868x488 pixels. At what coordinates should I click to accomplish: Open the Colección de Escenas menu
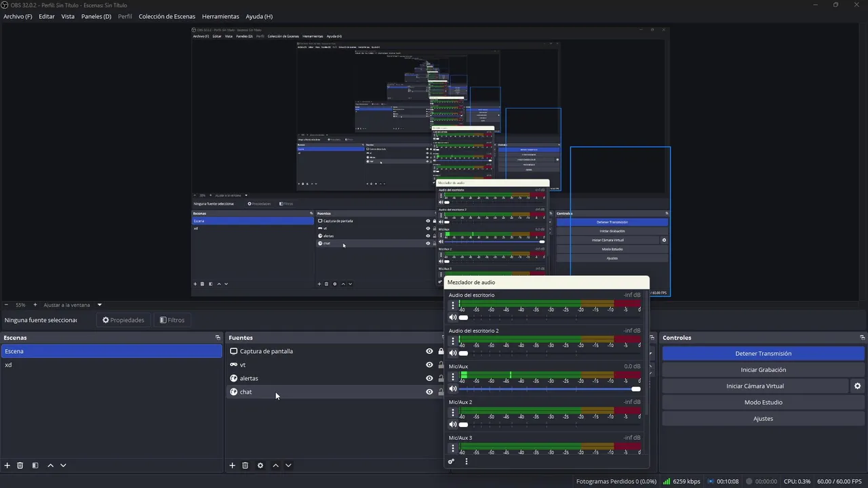(167, 16)
